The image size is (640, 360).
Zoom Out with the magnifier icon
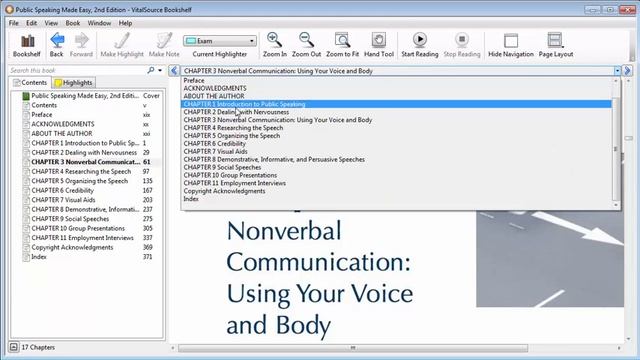(306, 45)
